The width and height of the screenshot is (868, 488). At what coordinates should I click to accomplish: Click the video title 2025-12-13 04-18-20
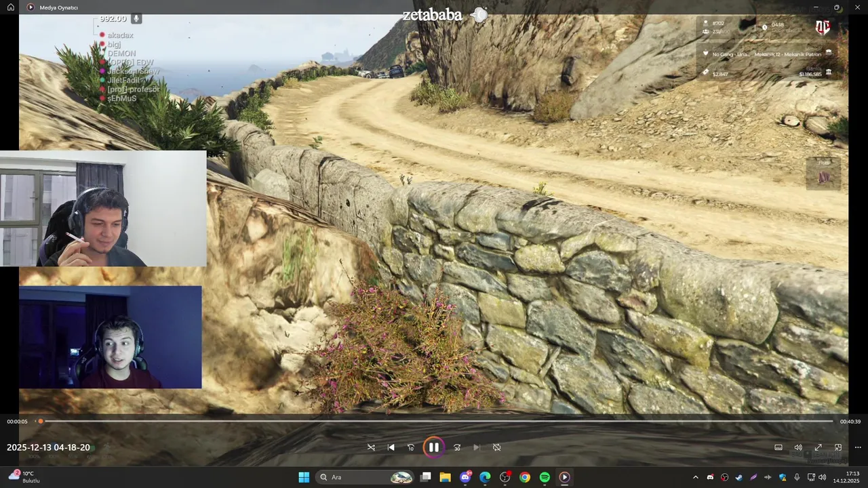[x=48, y=447]
